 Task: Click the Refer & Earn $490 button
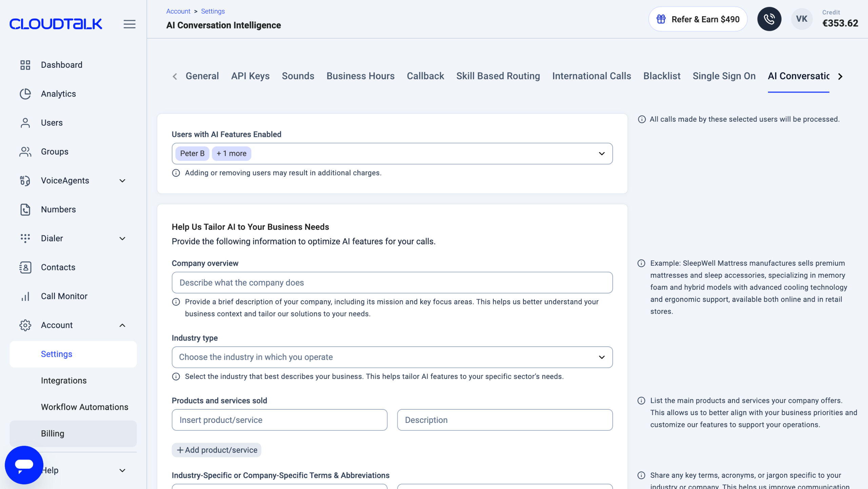697,19
